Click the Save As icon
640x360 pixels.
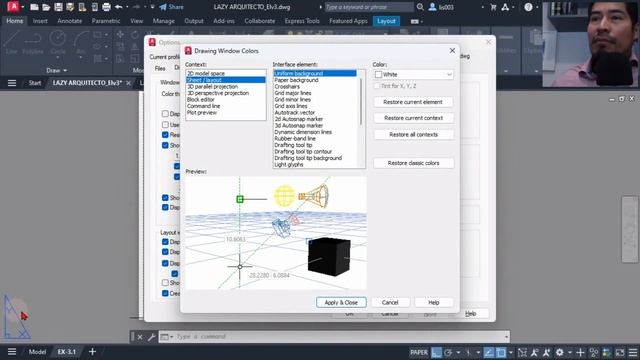70,7
